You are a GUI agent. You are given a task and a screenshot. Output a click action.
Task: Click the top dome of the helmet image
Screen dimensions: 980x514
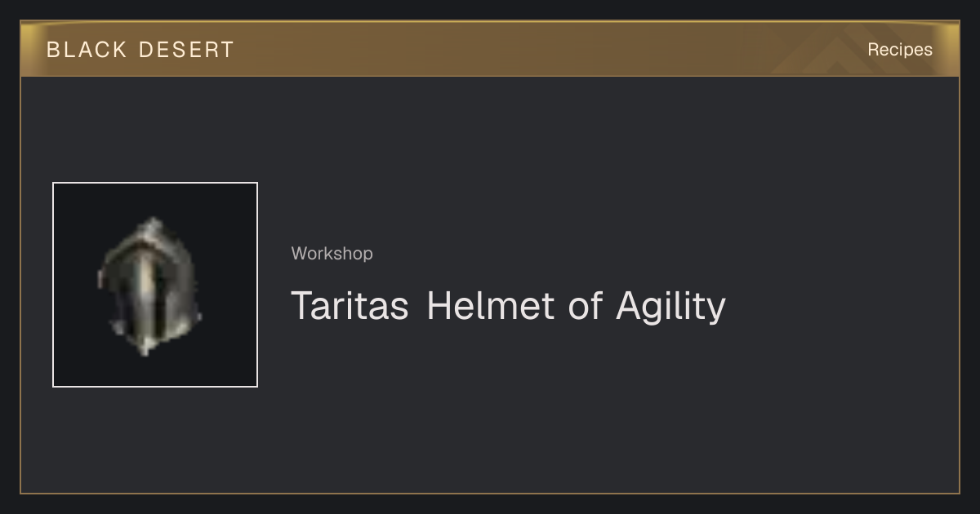[x=153, y=228]
